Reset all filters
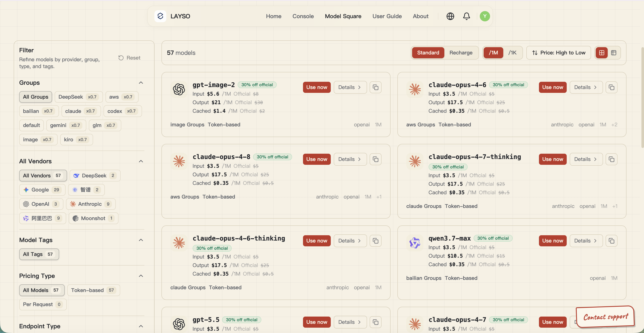This screenshot has height=333, width=644. (x=129, y=58)
